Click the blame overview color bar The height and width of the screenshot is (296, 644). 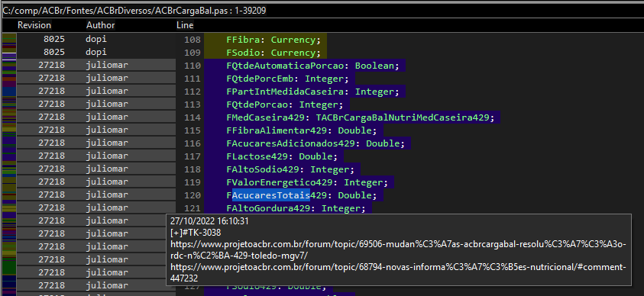pos(9,164)
